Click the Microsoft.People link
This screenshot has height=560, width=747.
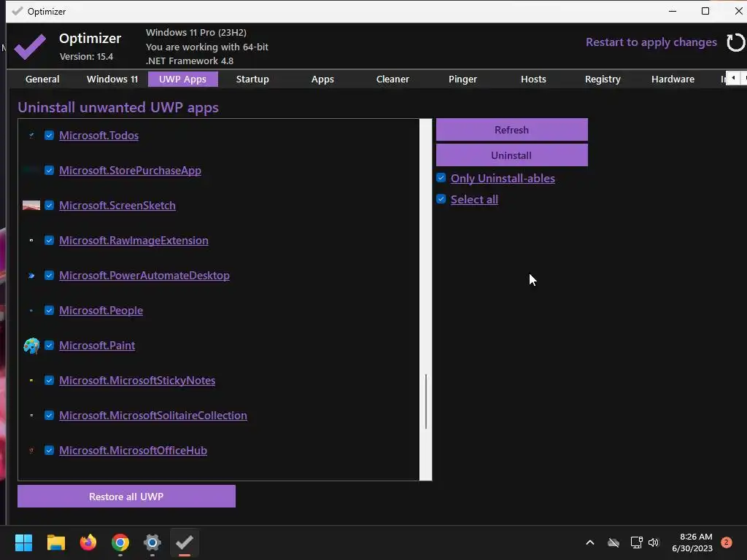coord(101,311)
